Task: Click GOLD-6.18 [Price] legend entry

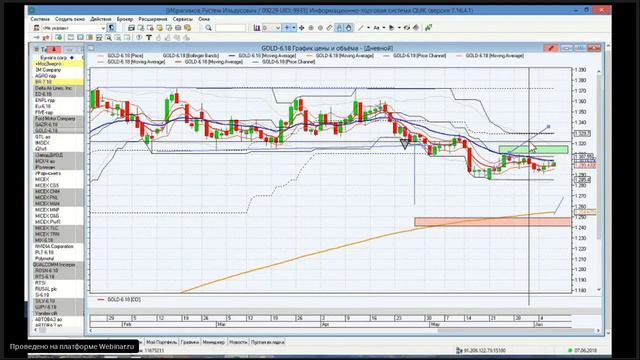Action: (x=125, y=56)
